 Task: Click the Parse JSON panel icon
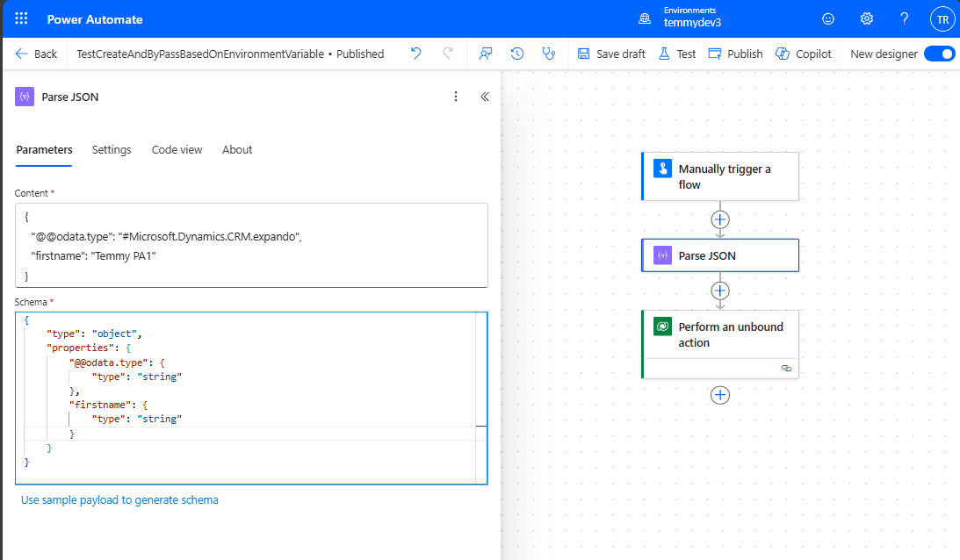pos(25,97)
